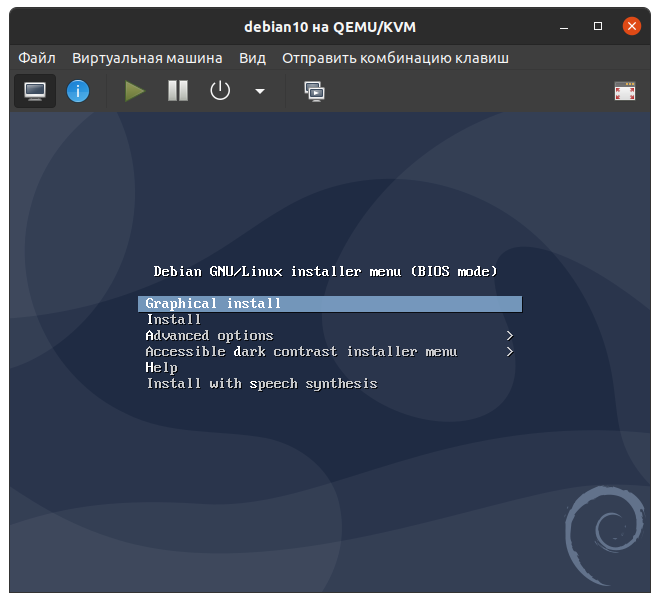The height and width of the screenshot is (602, 660).
Task: Open the manage snapshots icon
Action: point(314,91)
